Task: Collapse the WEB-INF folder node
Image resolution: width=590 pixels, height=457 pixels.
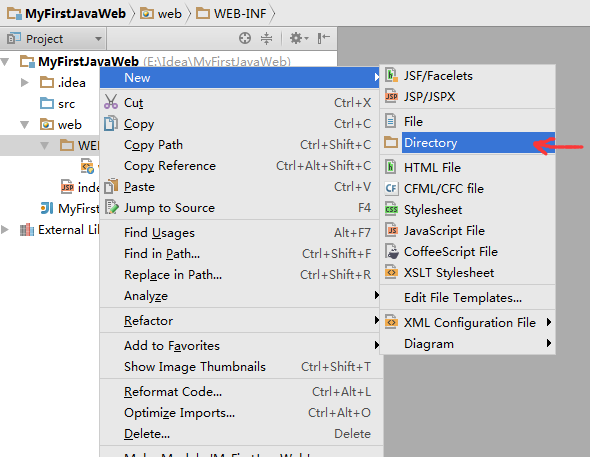Action: pyautogui.click(x=44, y=146)
